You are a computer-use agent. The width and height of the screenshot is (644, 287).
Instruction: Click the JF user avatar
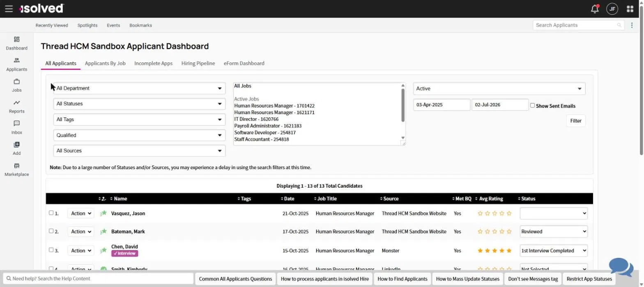click(x=612, y=9)
